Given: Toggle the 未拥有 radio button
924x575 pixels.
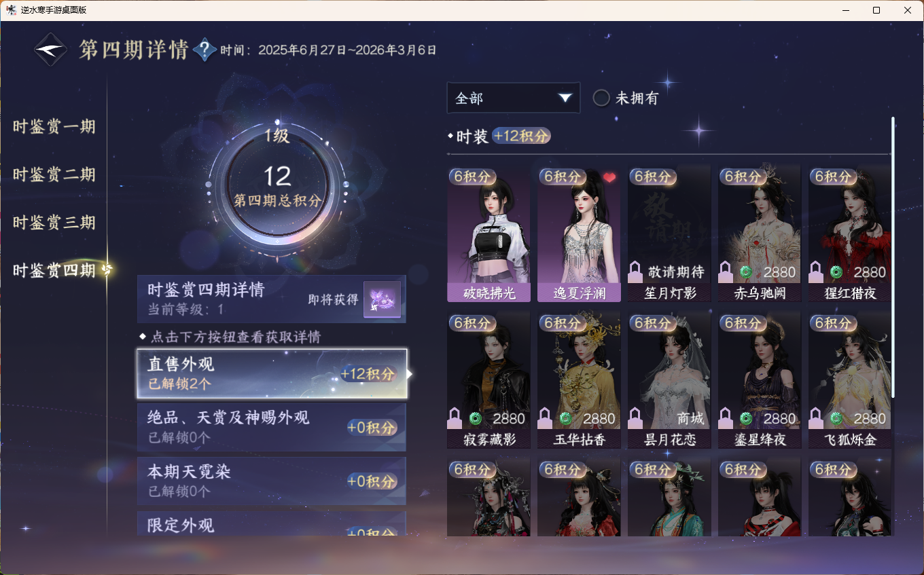Looking at the screenshot, I should pyautogui.click(x=601, y=98).
